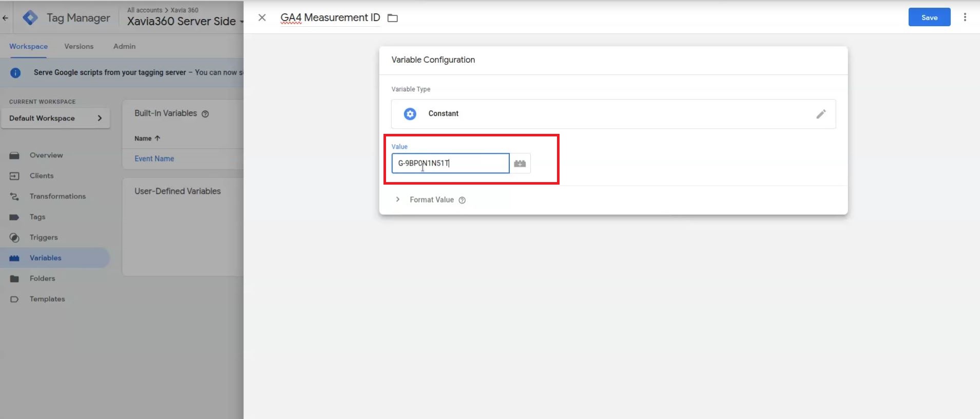Select the Variable Configuration heading text
The height and width of the screenshot is (419, 980).
[433, 59]
